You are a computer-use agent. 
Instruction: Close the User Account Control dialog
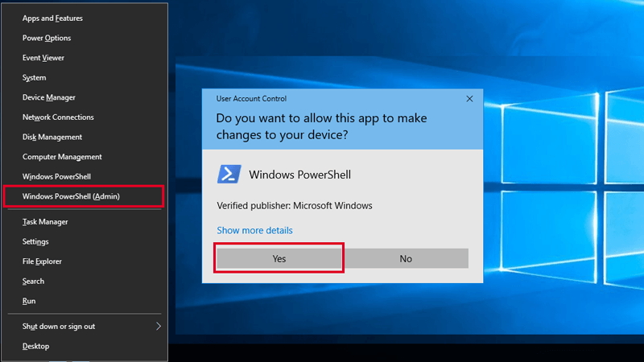click(x=469, y=98)
